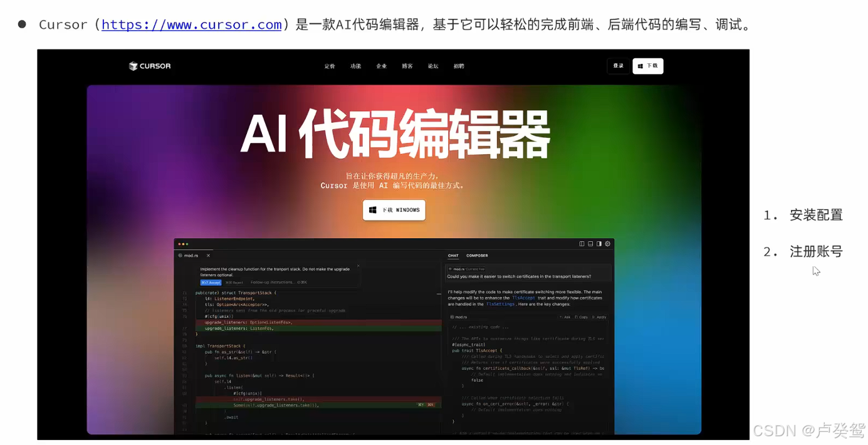Screen dimensions: 868x445
Task: Open the editor settings gear icon
Action: coord(608,244)
